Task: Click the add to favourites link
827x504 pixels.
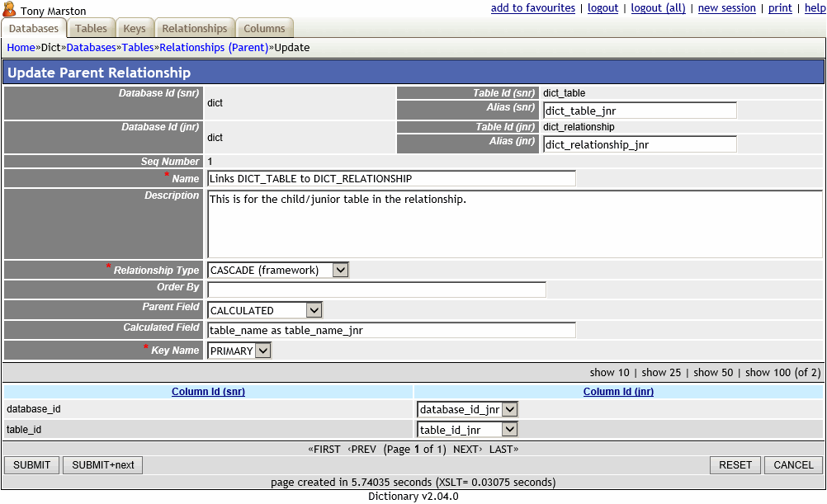Action: click(532, 7)
